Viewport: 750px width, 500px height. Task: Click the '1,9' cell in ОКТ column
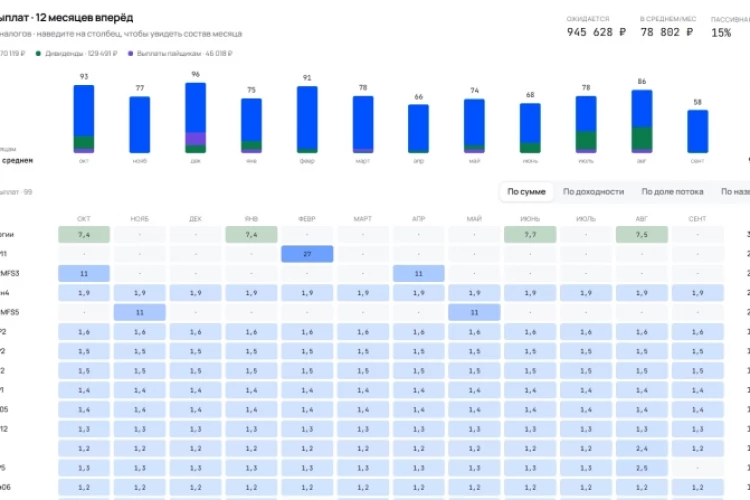[x=84, y=293]
